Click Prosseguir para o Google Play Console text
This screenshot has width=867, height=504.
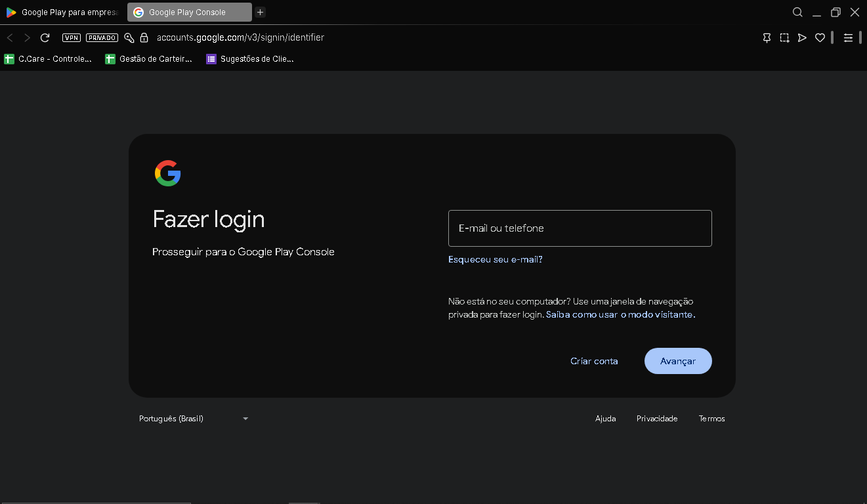coord(243,252)
